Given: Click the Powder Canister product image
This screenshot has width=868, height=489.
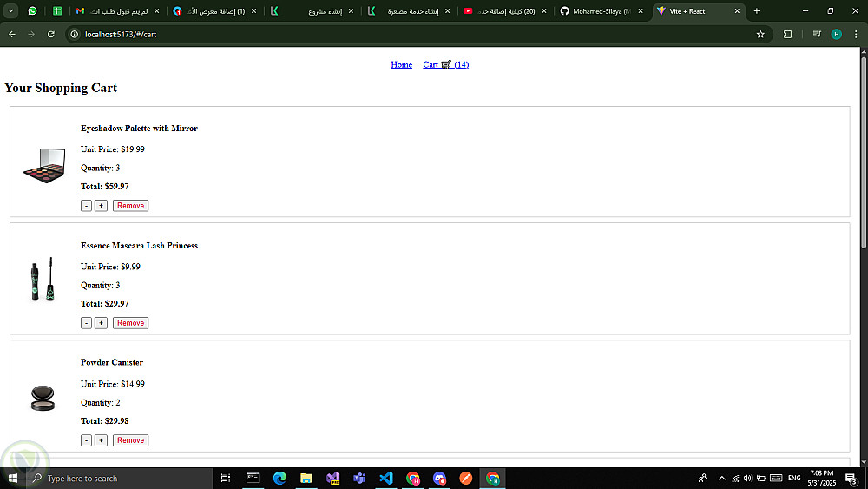Looking at the screenshot, I should pyautogui.click(x=43, y=398).
